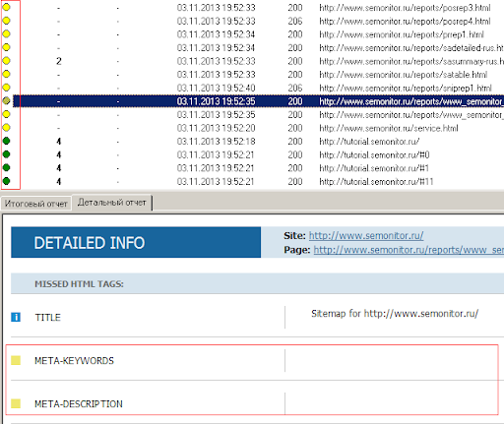Click yellow marker beside META-KEYWORDS
The width and height of the screenshot is (504, 424).
(x=16, y=360)
